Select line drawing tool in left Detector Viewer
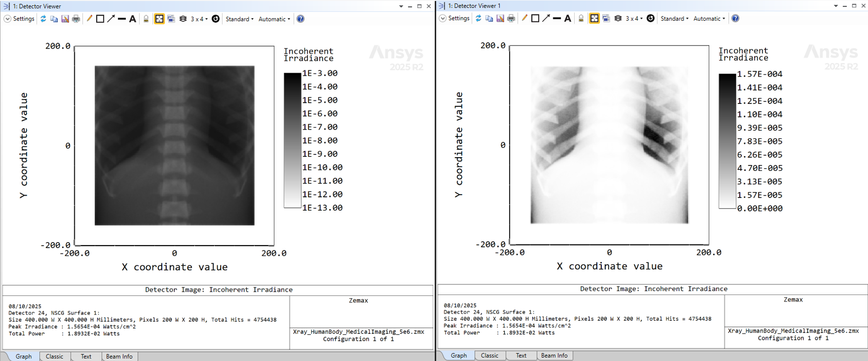 coord(122,19)
